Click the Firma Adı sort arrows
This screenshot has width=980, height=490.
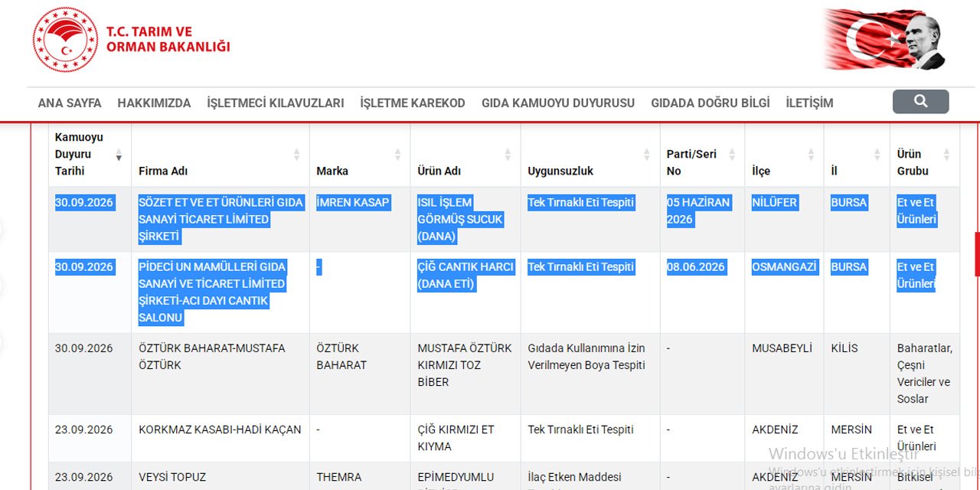pyautogui.click(x=296, y=155)
